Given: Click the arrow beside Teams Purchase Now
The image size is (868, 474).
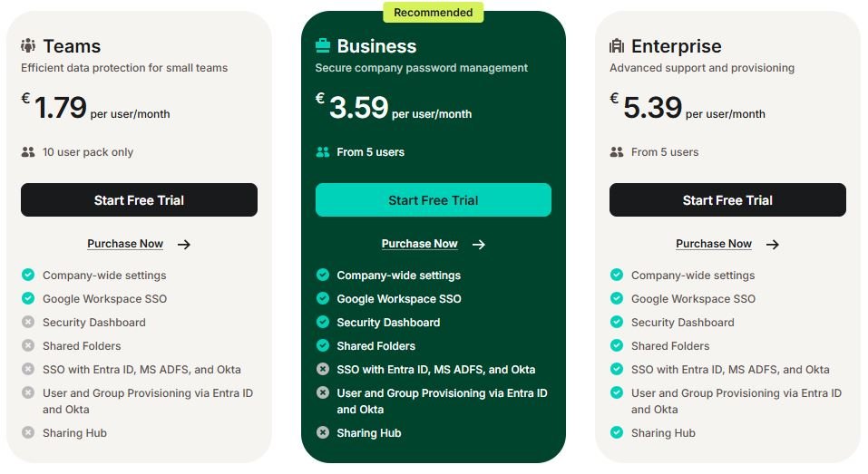Looking at the screenshot, I should [184, 245].
